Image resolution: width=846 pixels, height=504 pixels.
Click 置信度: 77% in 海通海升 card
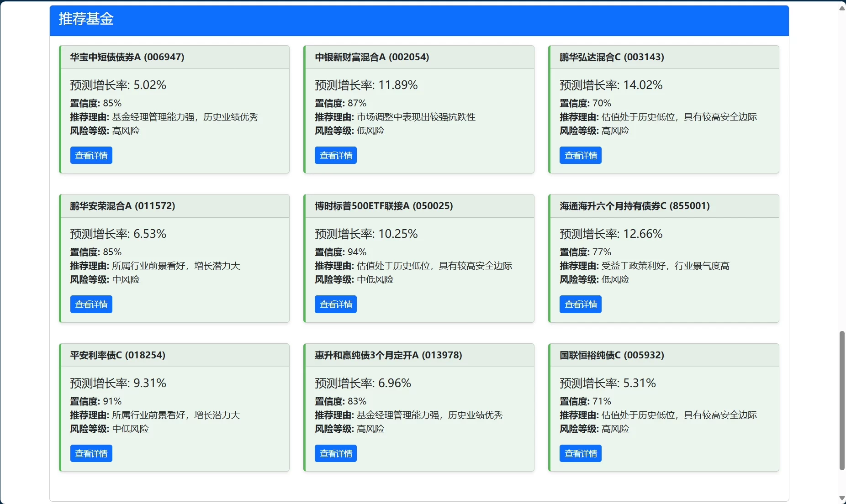click(x=585, y=252)
